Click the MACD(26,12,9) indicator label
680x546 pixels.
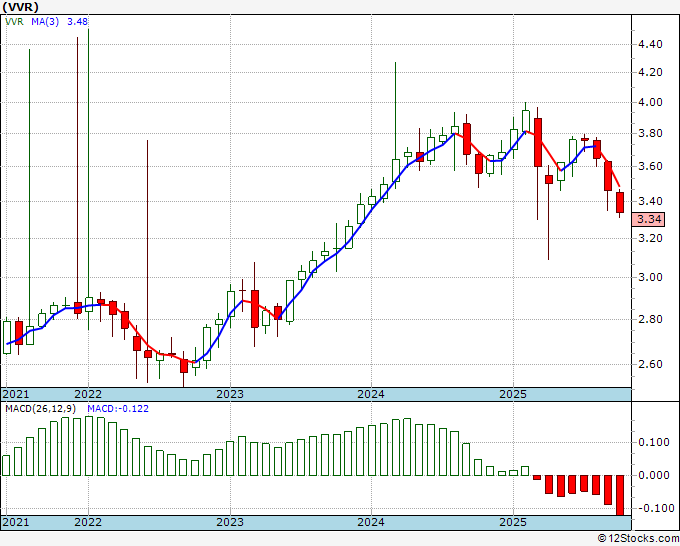click(41, 409)
